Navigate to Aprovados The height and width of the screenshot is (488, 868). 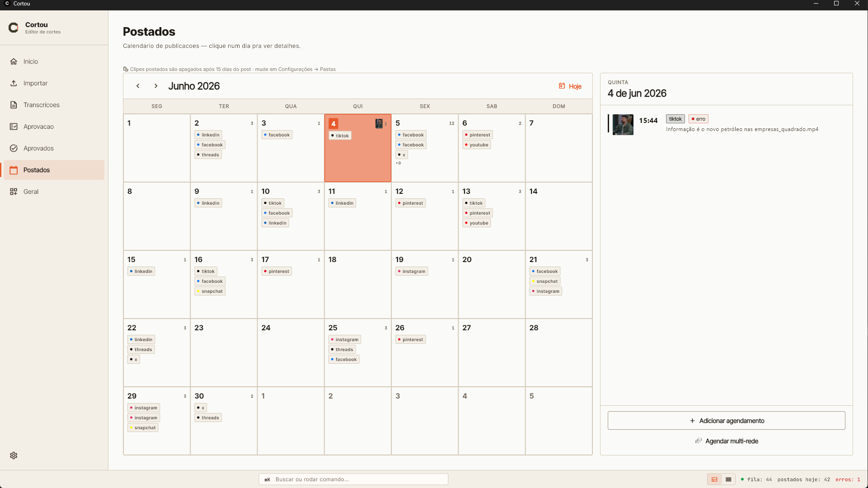[54, 148]
